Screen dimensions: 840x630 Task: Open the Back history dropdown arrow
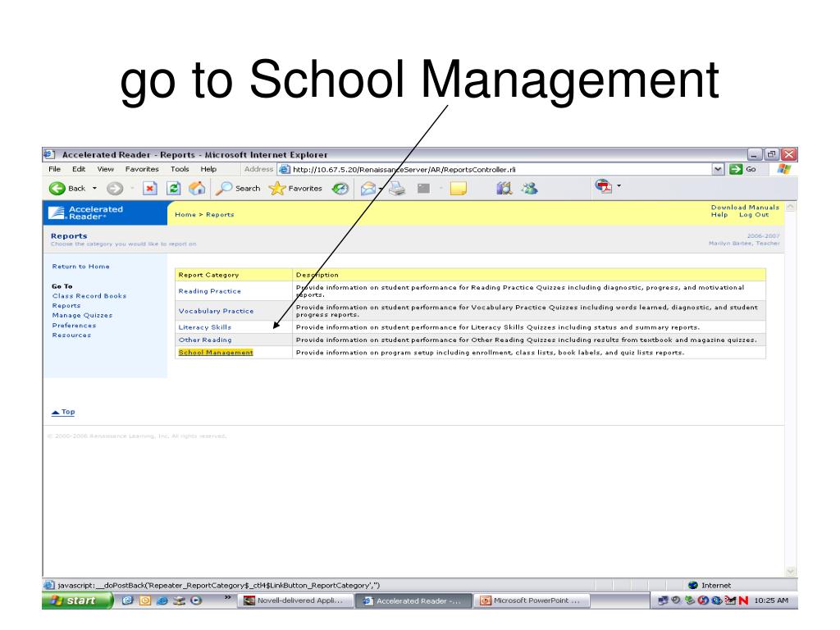95,189
